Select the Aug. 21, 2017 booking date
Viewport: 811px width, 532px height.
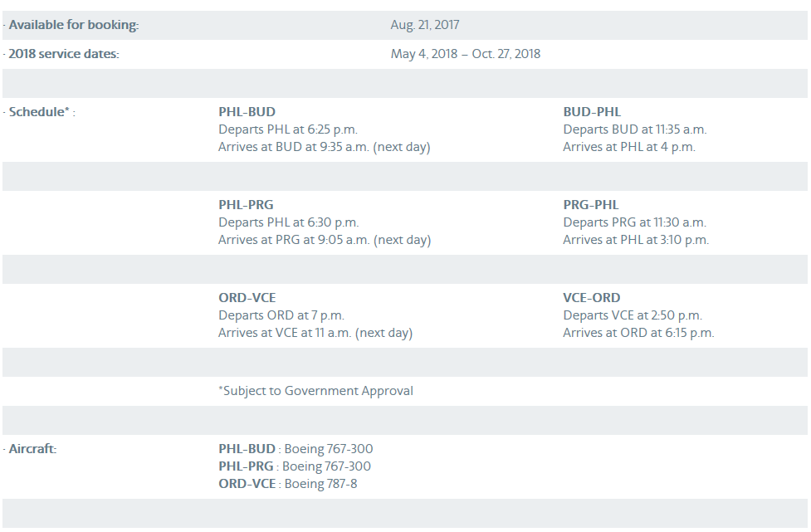click(425, 25)
